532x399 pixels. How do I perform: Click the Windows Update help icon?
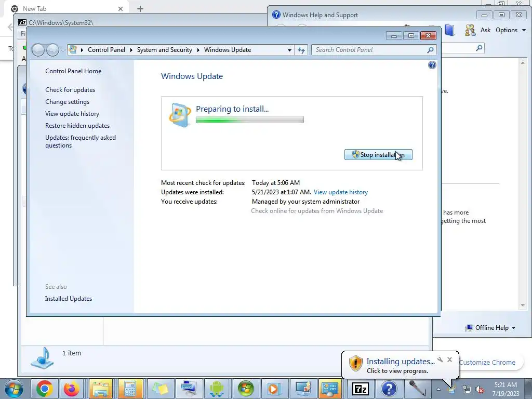[432, 65]
